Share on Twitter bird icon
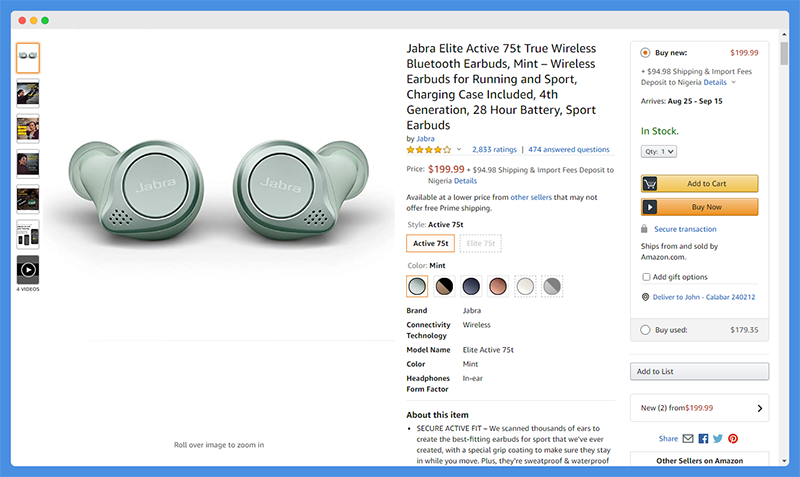The image size is (800, 477). (x=718, y=438)
